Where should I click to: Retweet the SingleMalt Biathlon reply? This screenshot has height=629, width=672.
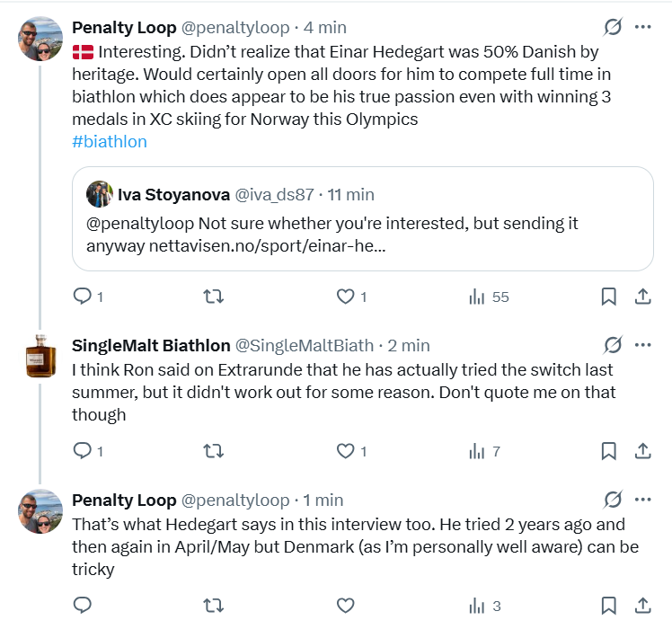click(x=214, y=451)
